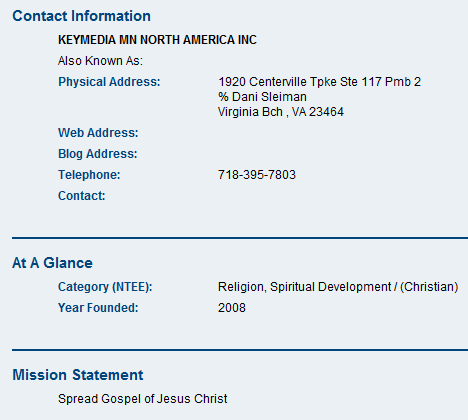Select Spread Gospel of Jesus Christ text

pyautogui.click(x=143, y=399)
